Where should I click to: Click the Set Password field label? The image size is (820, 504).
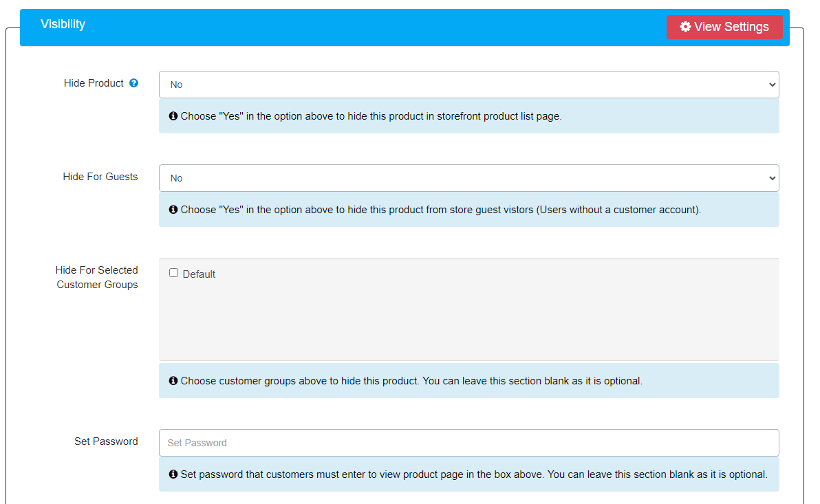106,441
